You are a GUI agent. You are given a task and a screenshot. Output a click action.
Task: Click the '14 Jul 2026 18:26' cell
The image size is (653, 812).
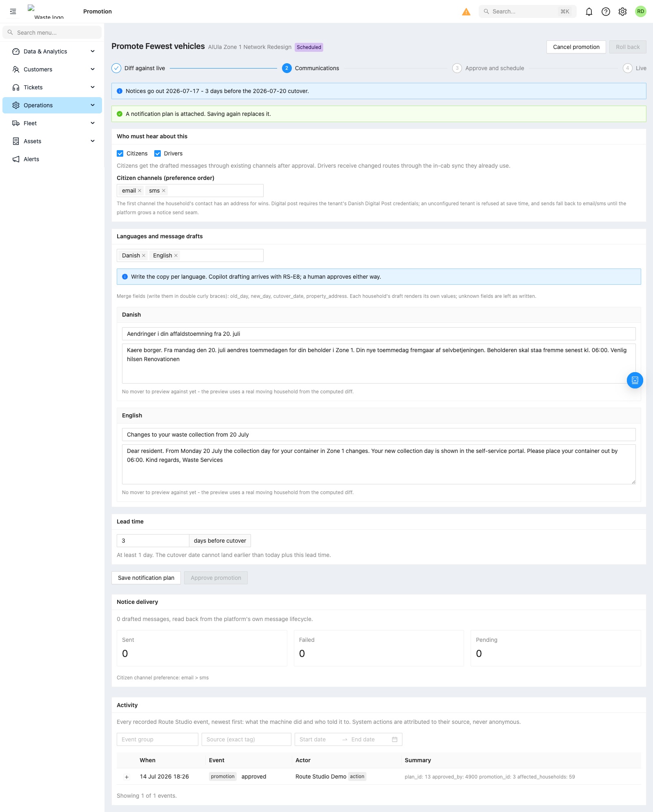164,777
